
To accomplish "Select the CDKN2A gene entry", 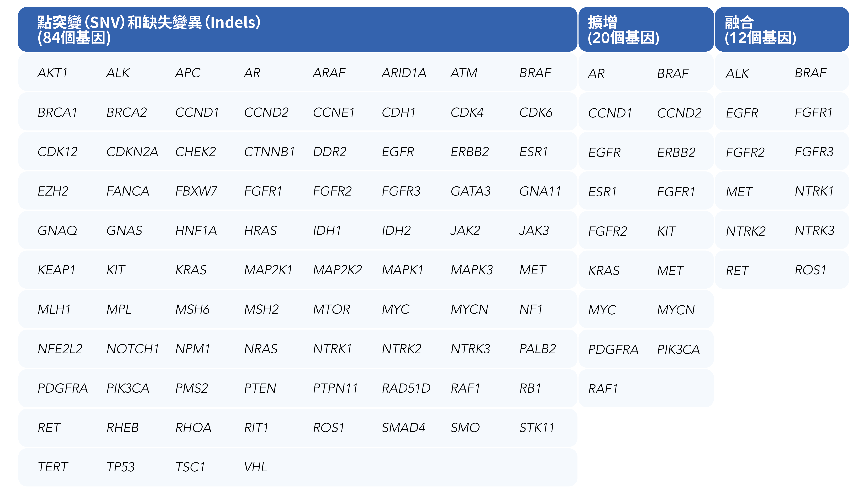I will click(132, 152).
